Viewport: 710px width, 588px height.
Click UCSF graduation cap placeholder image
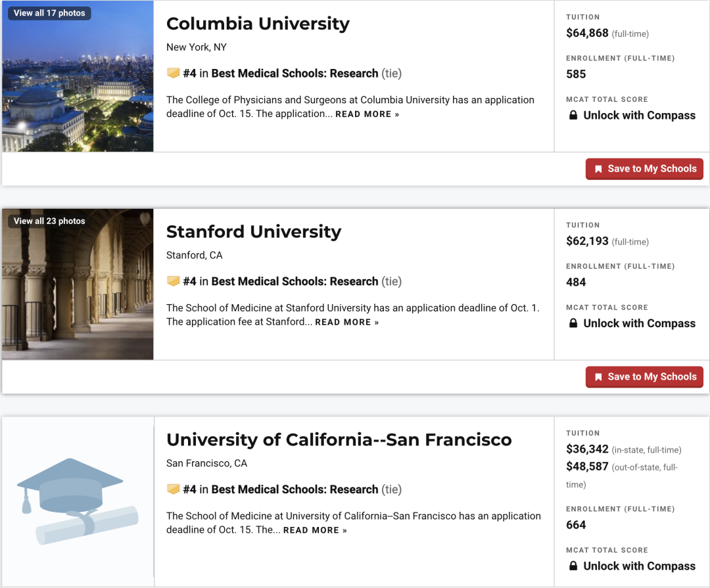78,501
